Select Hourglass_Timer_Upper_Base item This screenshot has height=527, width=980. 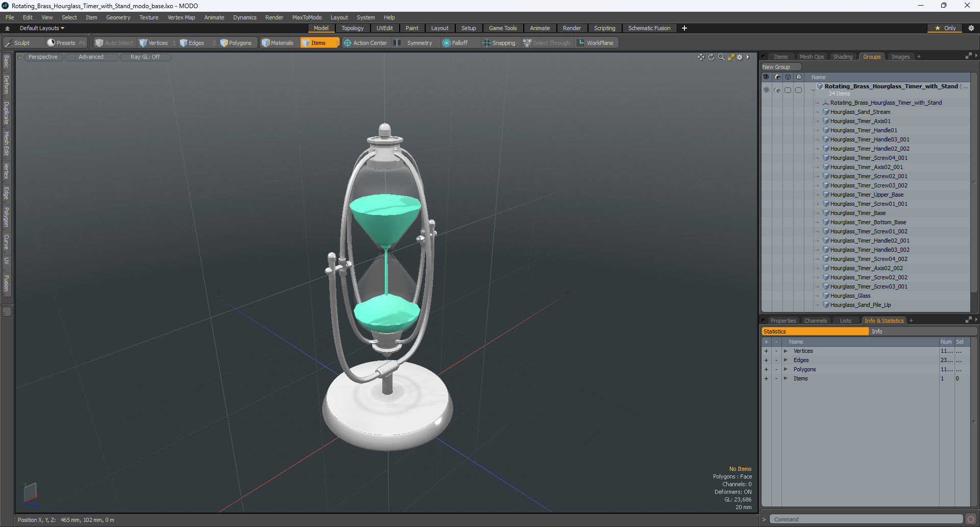pos(867,195)
